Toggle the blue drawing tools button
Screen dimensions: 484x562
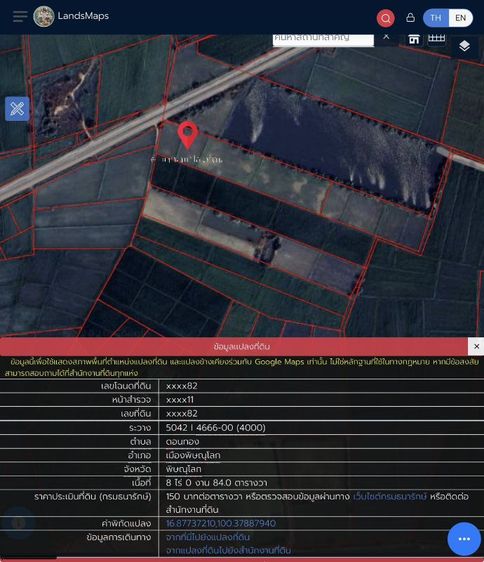pos(17,109)
